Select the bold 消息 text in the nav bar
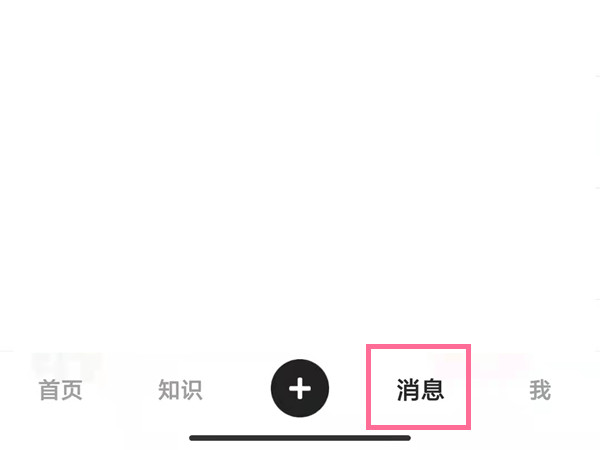This screenshot has width=600, height=450. [x=420, y=390]
